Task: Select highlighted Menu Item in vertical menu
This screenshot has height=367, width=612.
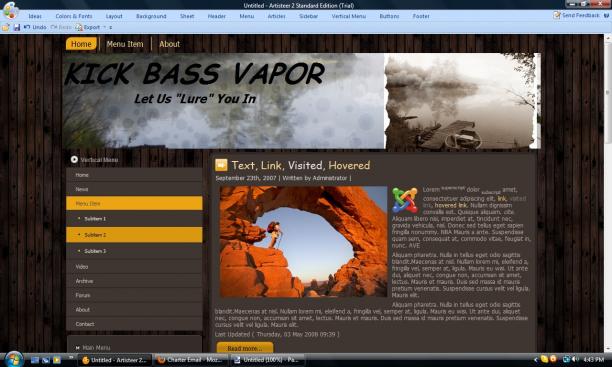Action: coord(134,203)
